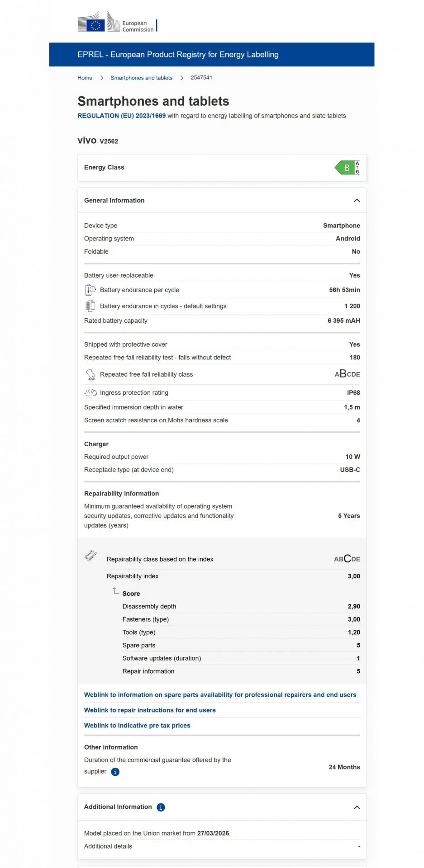The image size is (424, 868).
Task: Click the ingress protection water drops icon
Action: pyautogui.click(x=91, y=392)
